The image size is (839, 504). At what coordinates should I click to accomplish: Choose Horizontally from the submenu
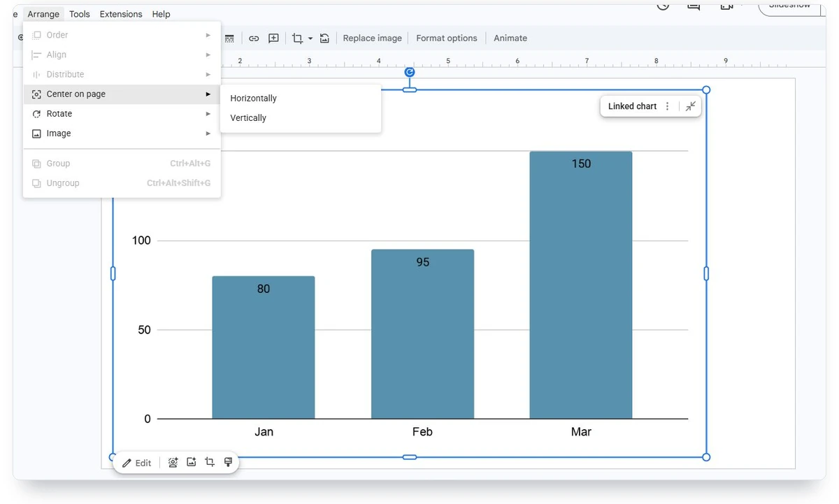pos(301,99)
